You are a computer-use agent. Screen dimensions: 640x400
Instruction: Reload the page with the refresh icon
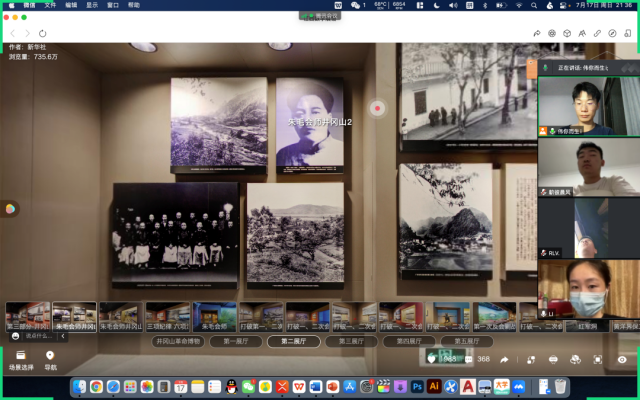tap(42, 33)
